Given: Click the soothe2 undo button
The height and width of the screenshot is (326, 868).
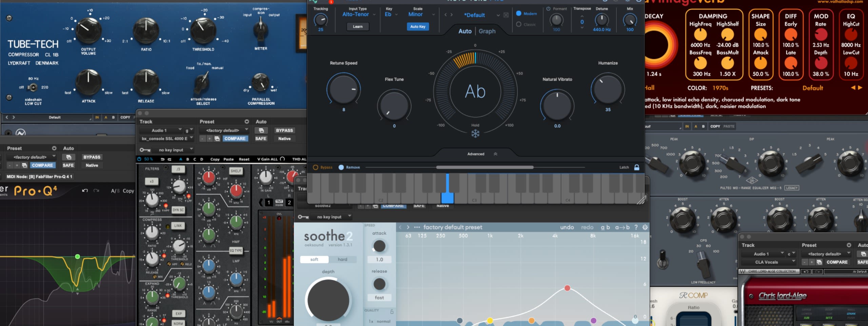Looking at the screenshot, I should point(567,227).
